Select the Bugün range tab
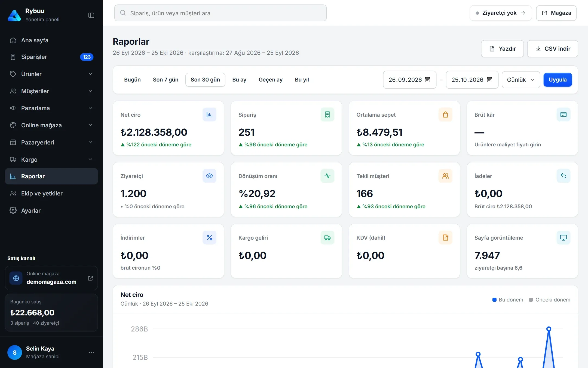Viewport: 588px width, 368px height. click(x=132, y=80)
